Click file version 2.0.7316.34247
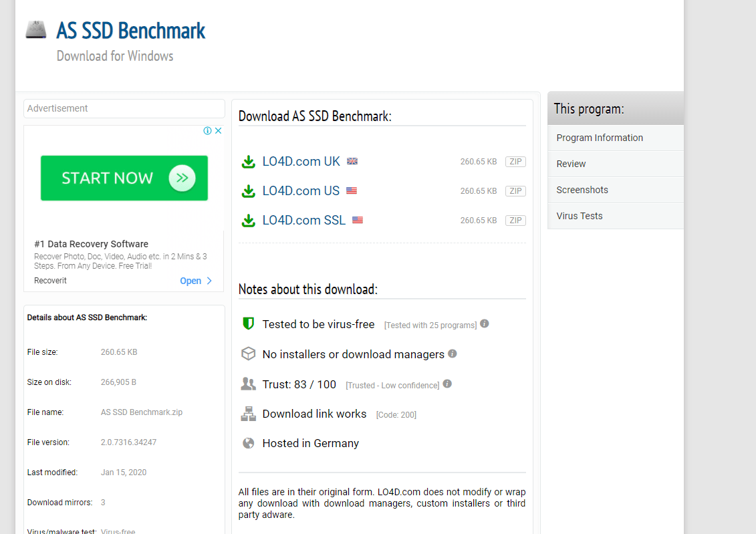Image resolution: width=756 pixels, height=534 pixels. [129, 442]
